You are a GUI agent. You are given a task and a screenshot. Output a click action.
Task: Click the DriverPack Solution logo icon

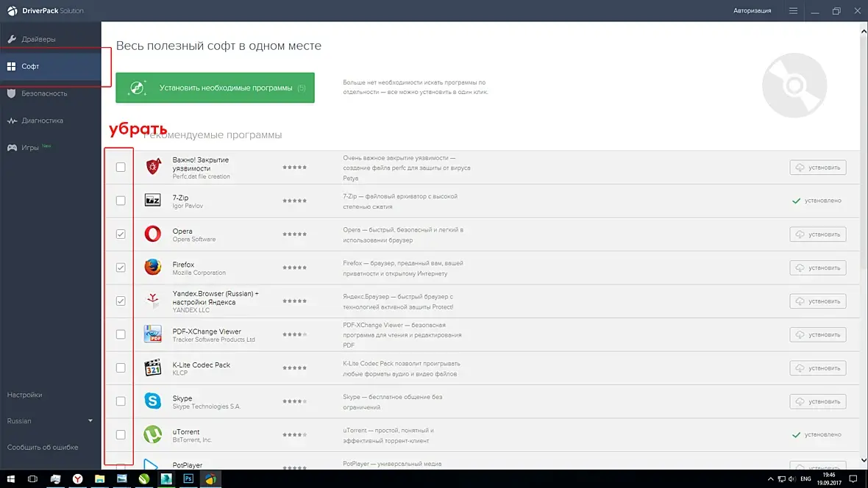pos(13,10)
